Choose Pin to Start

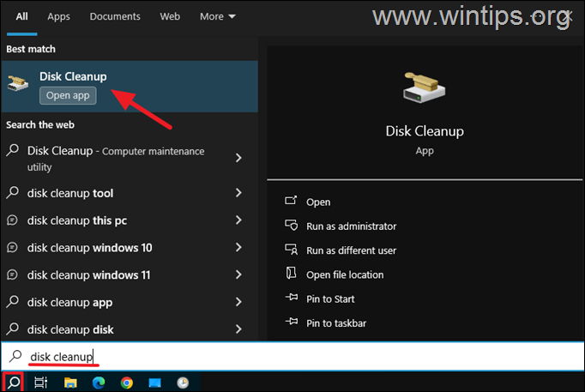330,299
